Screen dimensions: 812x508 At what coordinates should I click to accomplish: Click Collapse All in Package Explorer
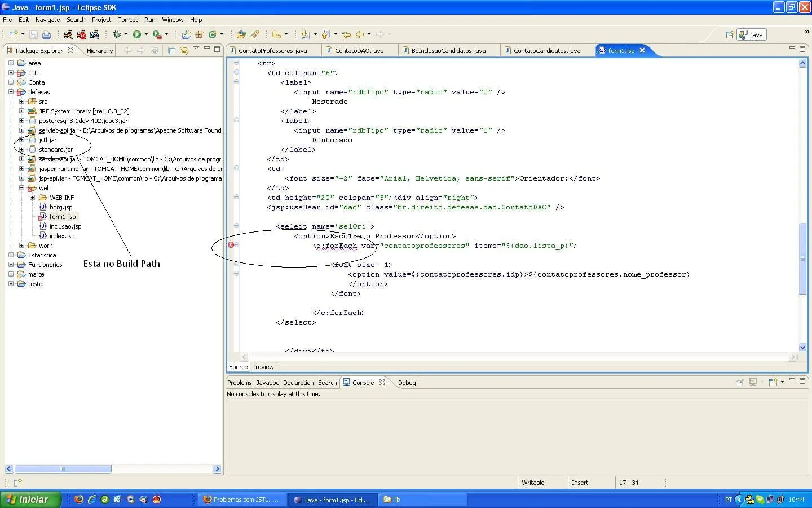coord(172,50)
